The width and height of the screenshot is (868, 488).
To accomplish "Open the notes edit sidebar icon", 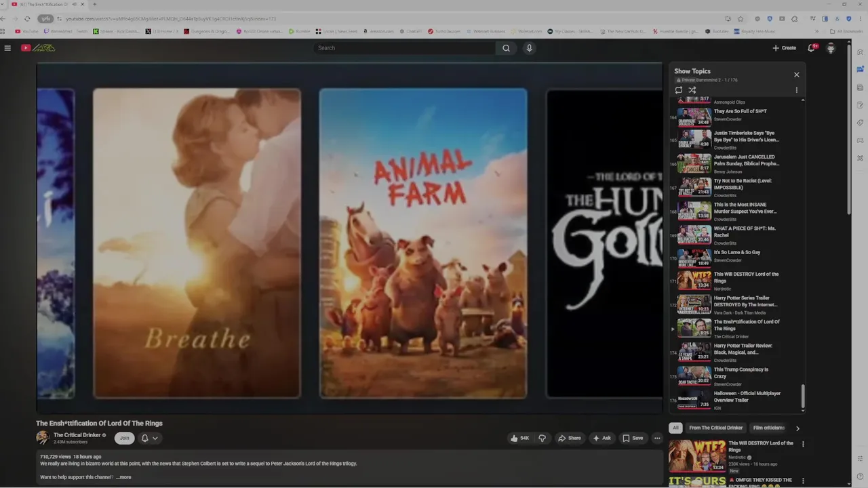I will 860,105.
